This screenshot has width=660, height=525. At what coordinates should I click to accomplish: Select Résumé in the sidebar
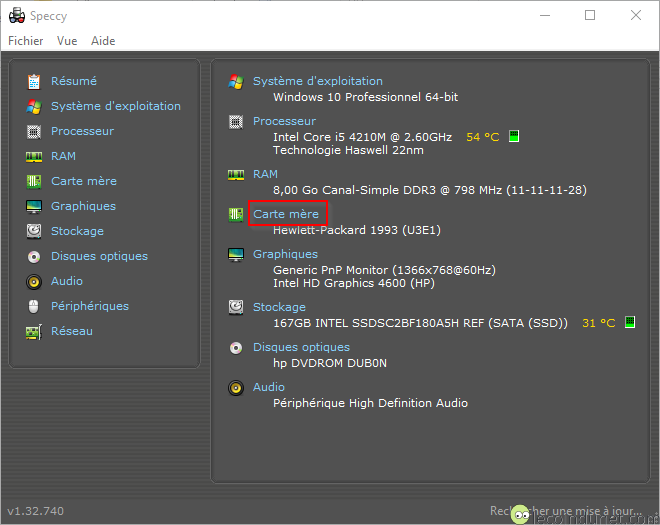(x=74, y=81)
